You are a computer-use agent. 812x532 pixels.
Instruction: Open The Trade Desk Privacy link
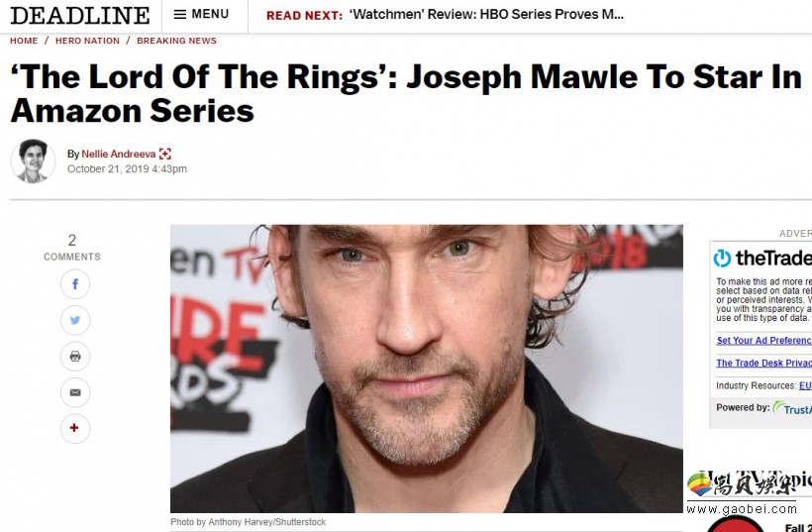(763, 364)
